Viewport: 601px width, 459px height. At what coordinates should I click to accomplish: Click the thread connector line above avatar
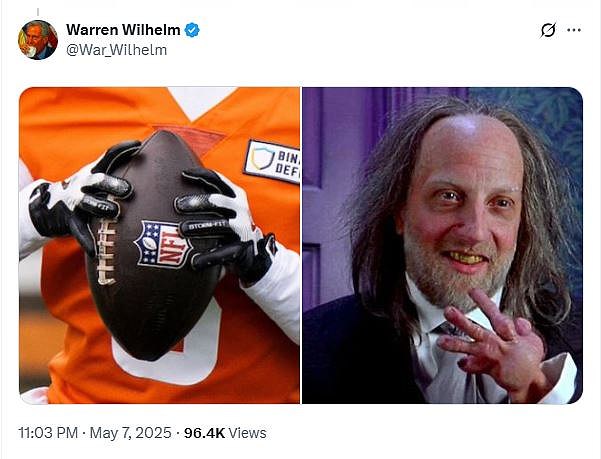click(x=38, y=12)
